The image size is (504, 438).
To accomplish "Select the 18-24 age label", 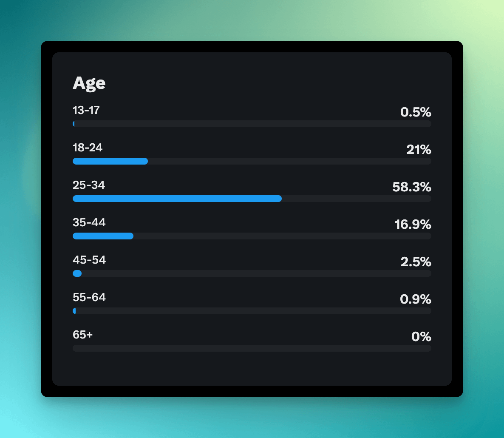I will (x=88, y=148).
